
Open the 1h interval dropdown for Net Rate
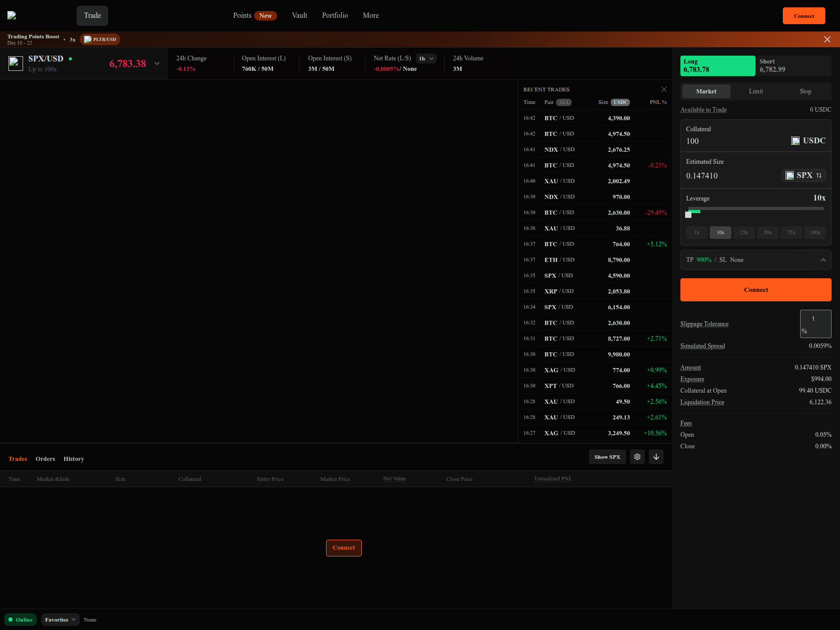426,58
